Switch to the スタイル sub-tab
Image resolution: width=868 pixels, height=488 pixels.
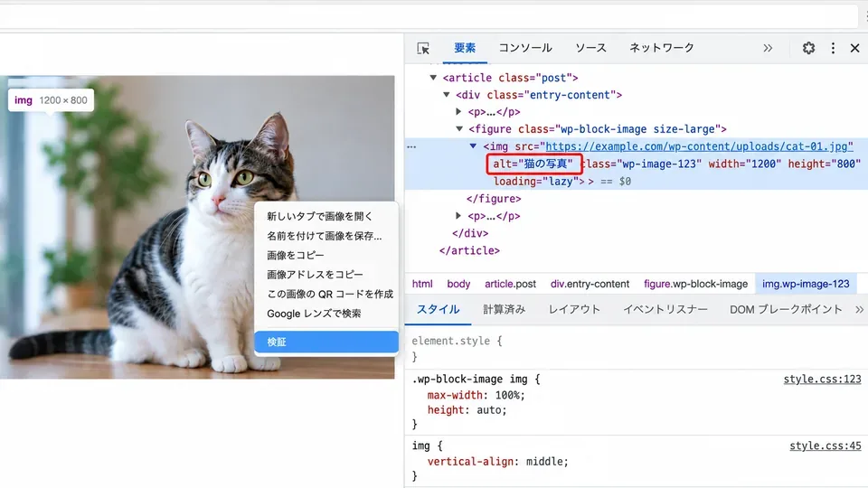[x=438, y=309]
